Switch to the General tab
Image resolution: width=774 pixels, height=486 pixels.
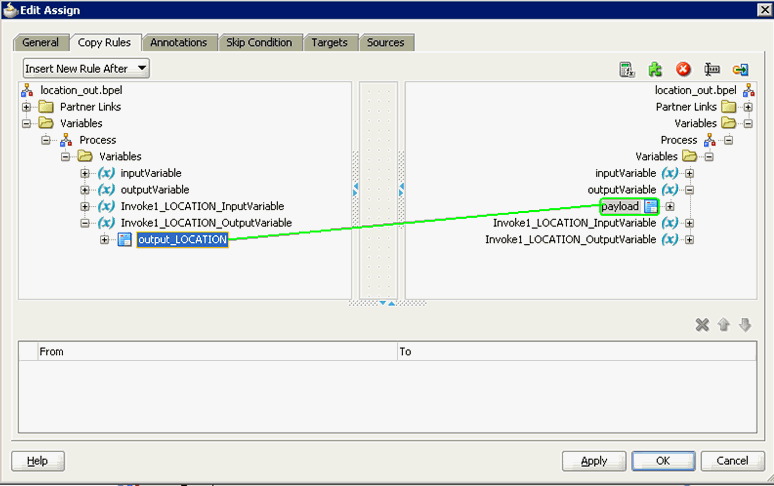tap(40, 42)
